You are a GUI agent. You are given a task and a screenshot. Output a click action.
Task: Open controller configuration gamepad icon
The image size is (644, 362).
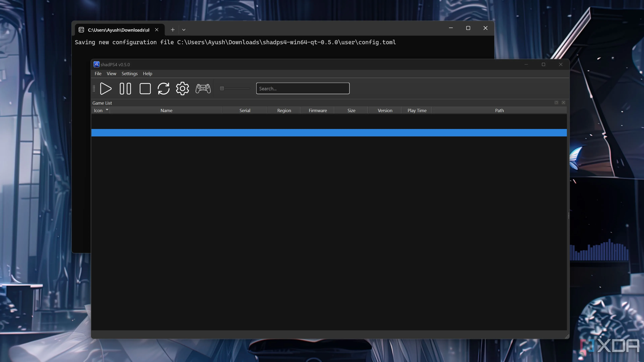pos(203,88)
